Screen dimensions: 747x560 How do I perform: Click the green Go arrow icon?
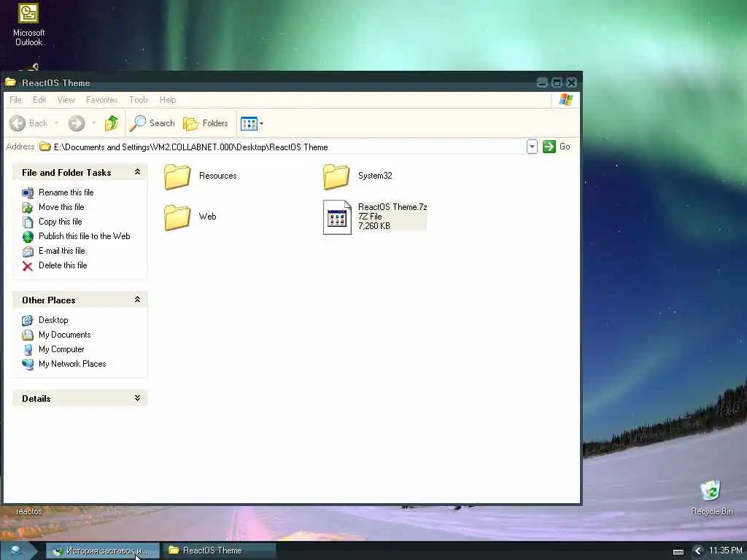point(549,147)
